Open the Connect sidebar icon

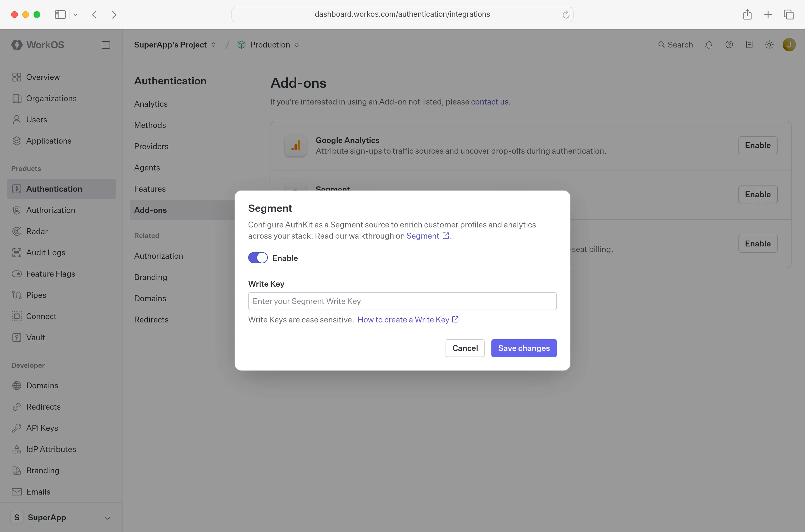tap(16, 316)
